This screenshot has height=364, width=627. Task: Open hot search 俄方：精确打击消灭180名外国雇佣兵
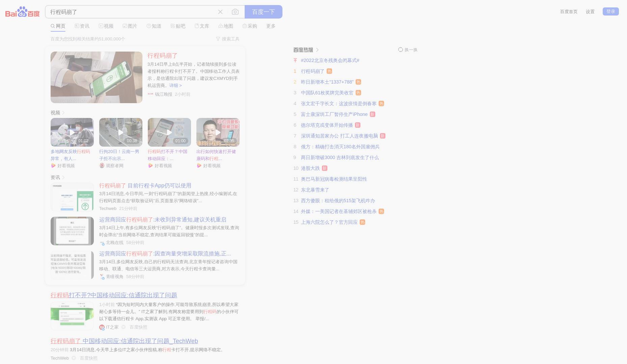[340, 147]
